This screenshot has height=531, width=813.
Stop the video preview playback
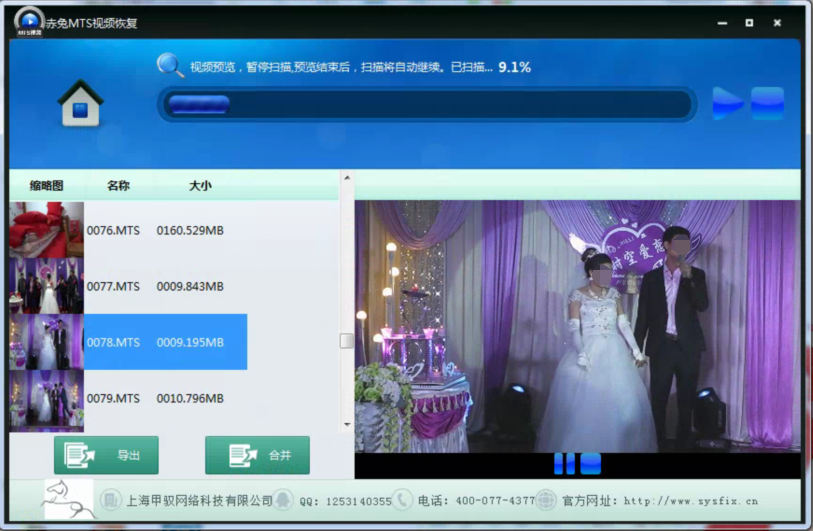point(591,463)
